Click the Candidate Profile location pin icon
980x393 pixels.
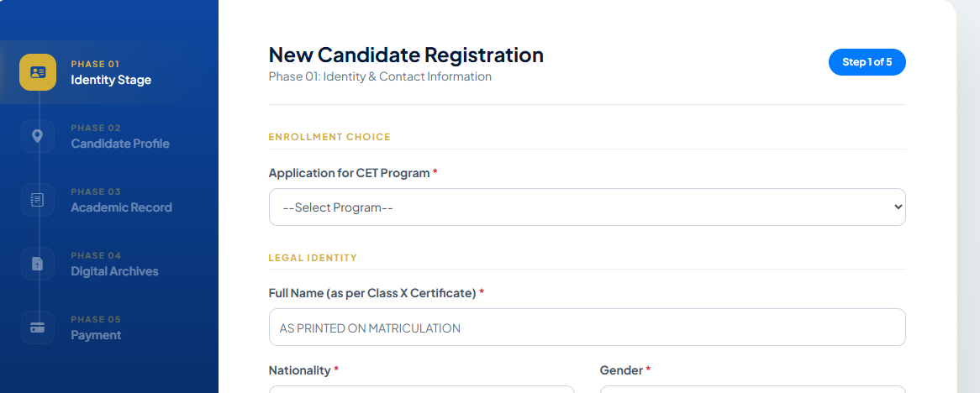tap(38, 136)
